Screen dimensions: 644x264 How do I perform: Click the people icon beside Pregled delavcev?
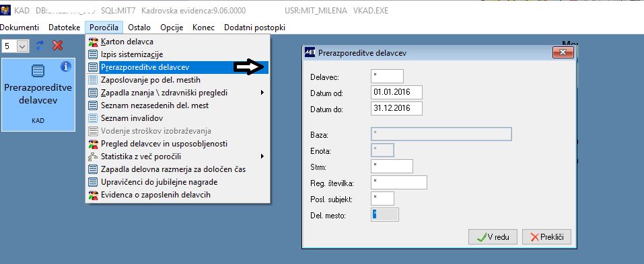94,144
